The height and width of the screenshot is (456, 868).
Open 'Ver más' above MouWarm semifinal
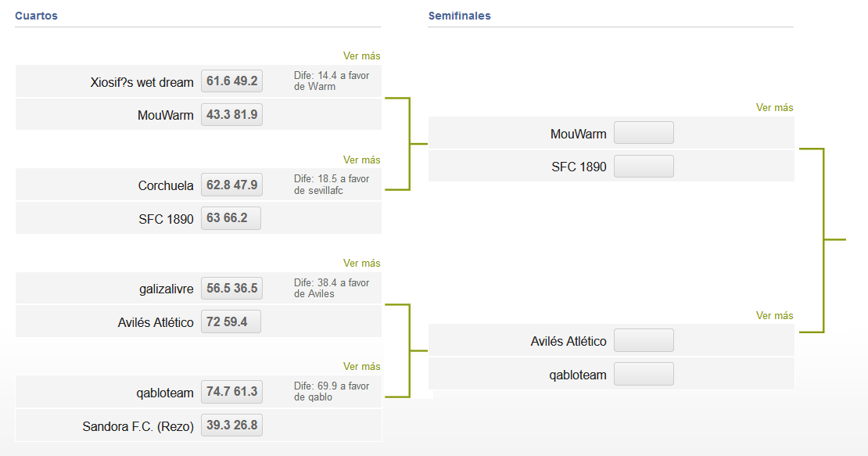[x=774, y=107]
